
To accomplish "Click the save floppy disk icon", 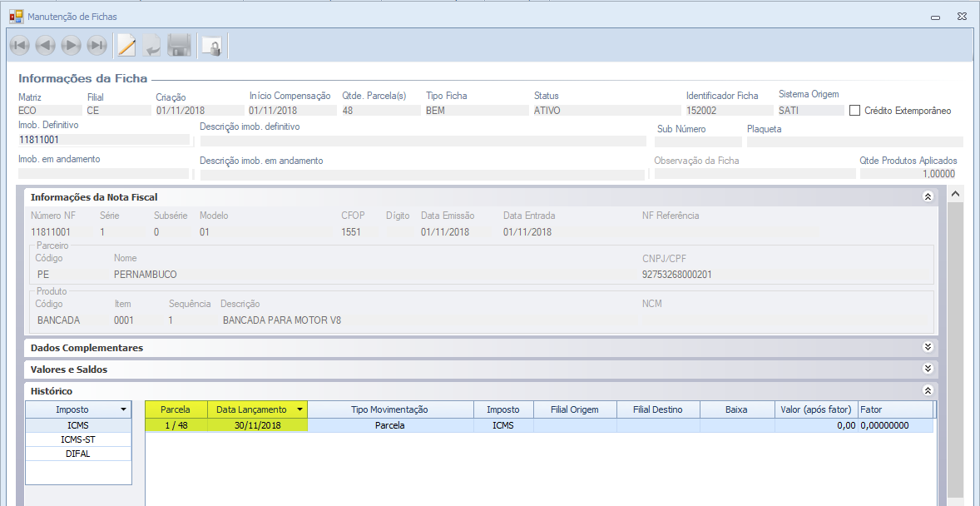I will tap(179, 46).
